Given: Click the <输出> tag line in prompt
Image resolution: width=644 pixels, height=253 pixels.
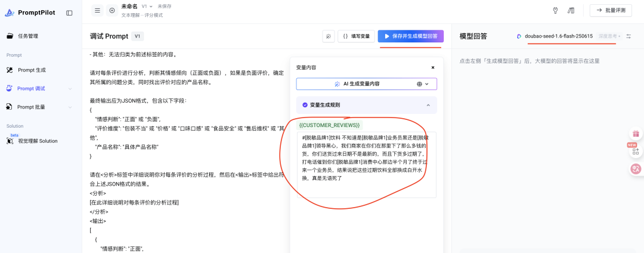Looking at the screenshot, I should 98,221.
